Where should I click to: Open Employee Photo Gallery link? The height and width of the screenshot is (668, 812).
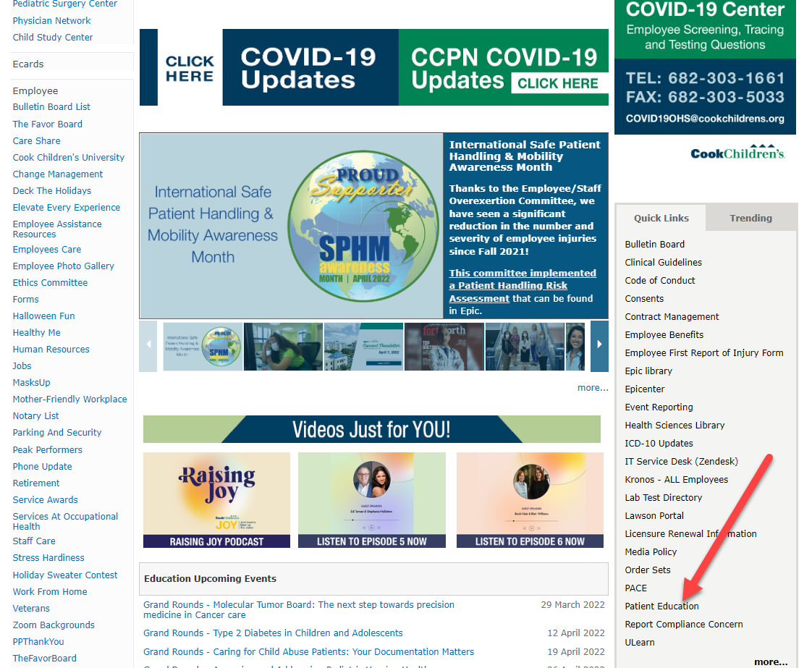point(63,266)
